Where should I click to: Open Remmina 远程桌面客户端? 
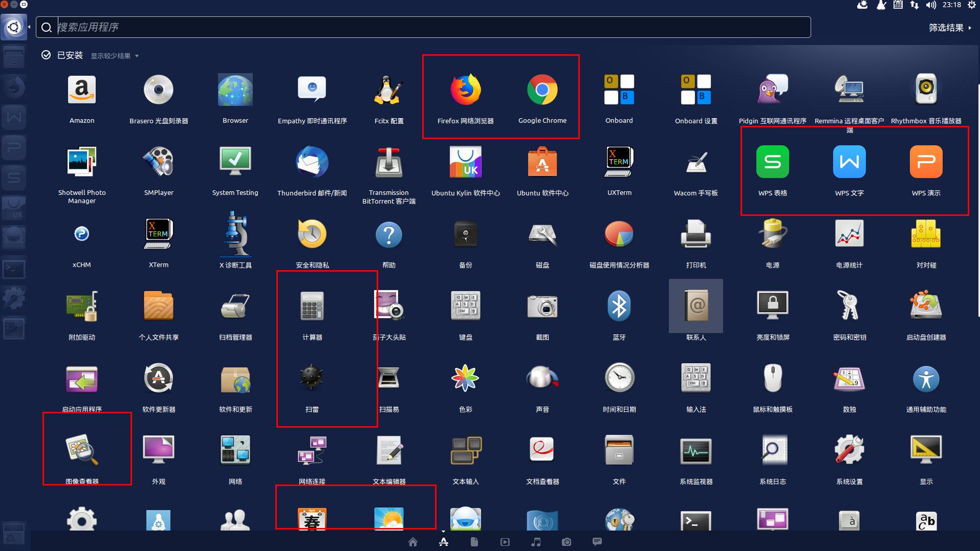point(850,90)
